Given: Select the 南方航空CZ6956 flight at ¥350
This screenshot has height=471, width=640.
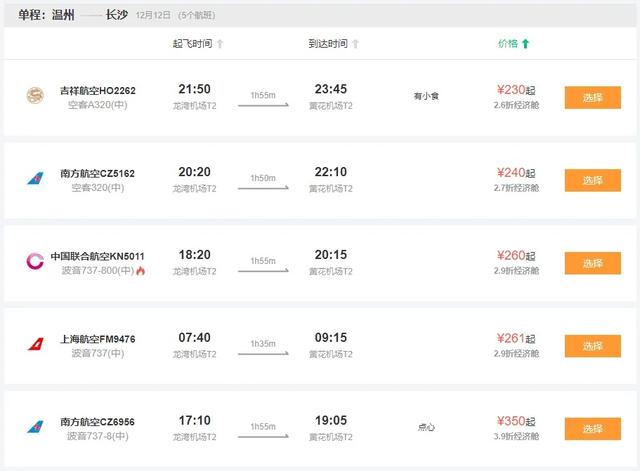Looking at the screenshot, I should (x=585, y=429).
